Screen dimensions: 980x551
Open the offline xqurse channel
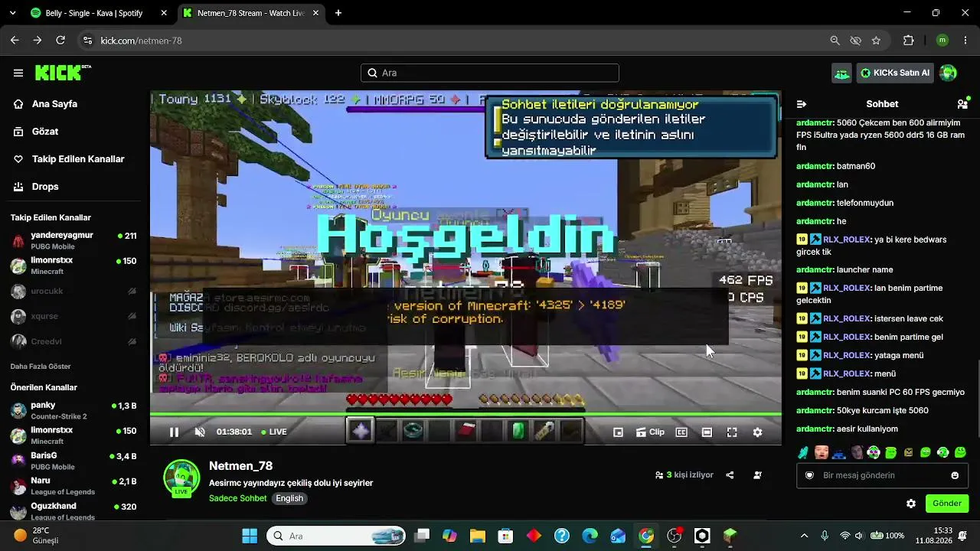(73, 316)
